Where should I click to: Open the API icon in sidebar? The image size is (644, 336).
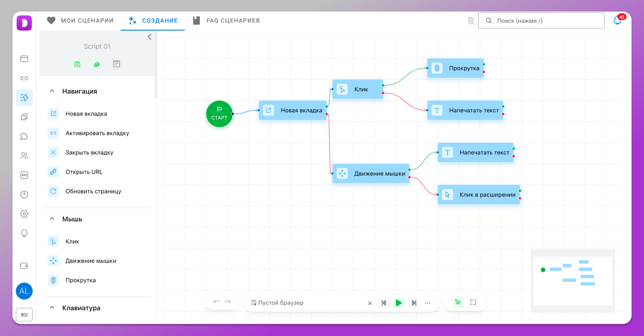tap(24, 175)
